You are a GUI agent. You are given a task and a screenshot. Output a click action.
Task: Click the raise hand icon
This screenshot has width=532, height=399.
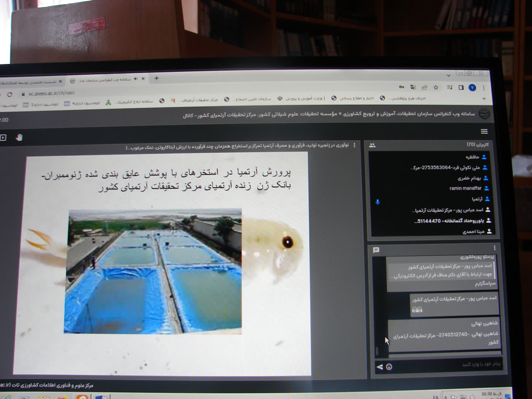pos(19,137)
